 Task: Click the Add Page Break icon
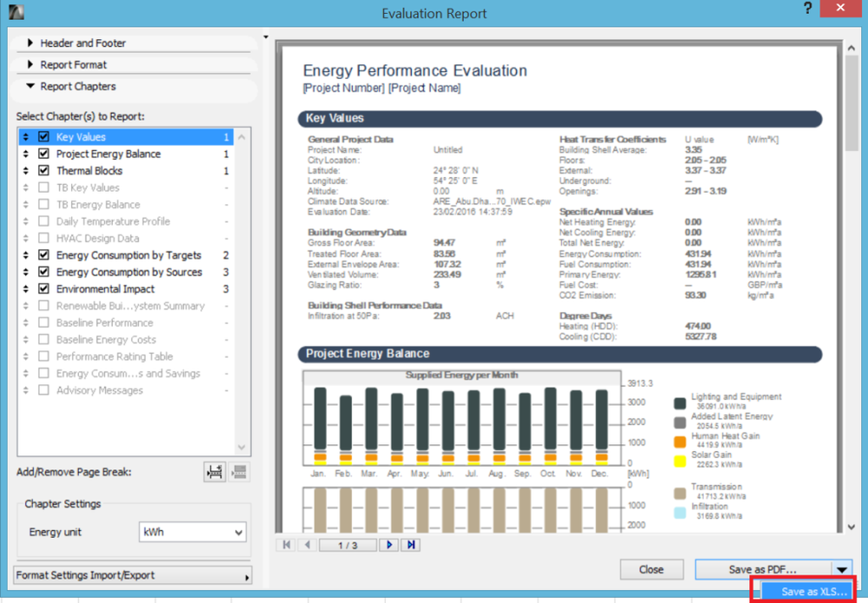[215, 472]
